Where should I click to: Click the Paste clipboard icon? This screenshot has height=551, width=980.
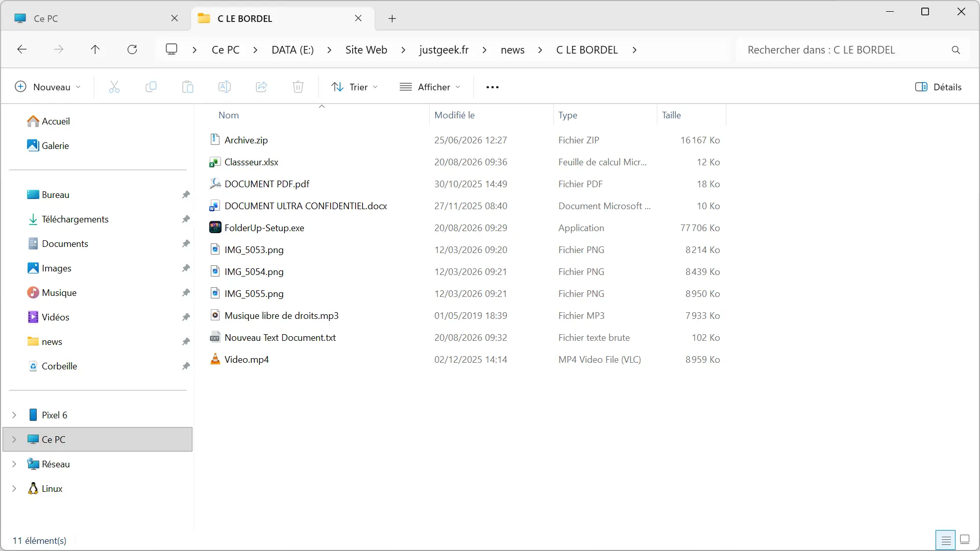pos(188,87)
